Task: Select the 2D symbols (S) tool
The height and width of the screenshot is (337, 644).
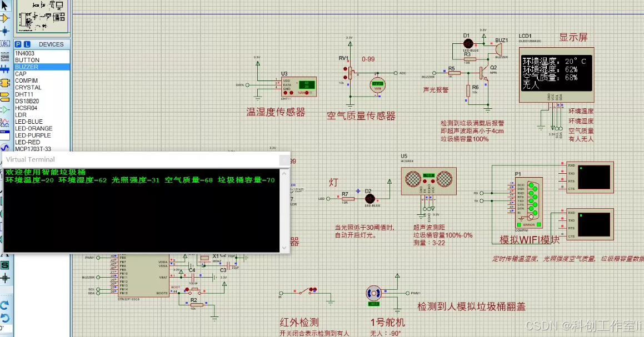Action: (4, 265)
